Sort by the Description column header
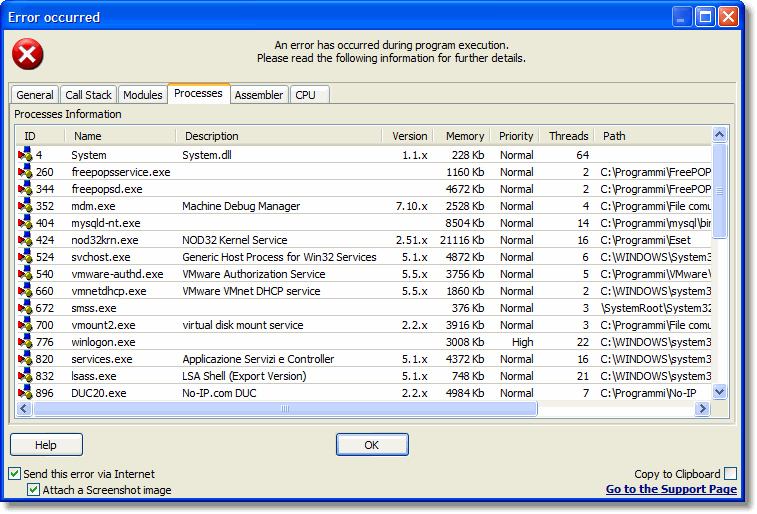The height and width of the screenshot is (514, 757). (x=278, y=136)
